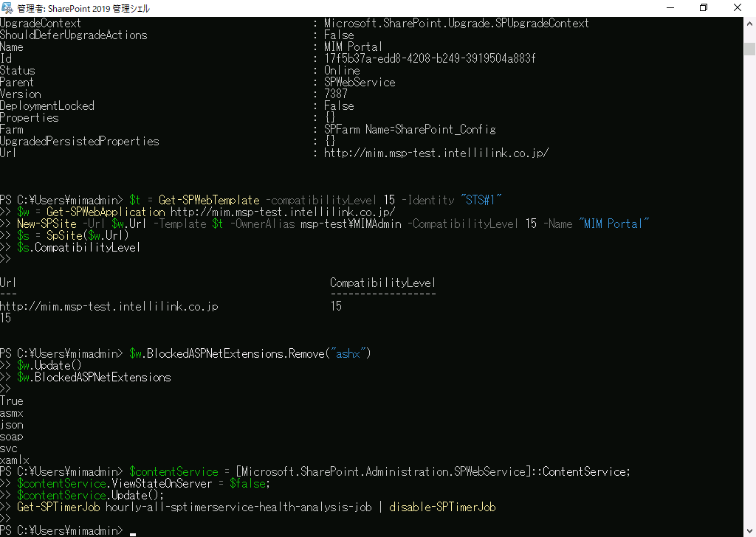Screen dimensions: 756x537
Task: Click the '$w.Update()' line
Action: coord(49,366)
